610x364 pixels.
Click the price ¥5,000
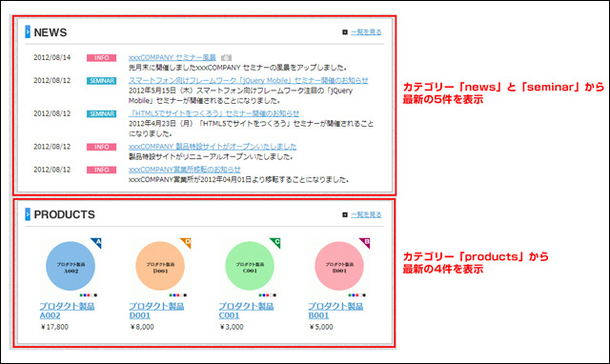[320, 327]
